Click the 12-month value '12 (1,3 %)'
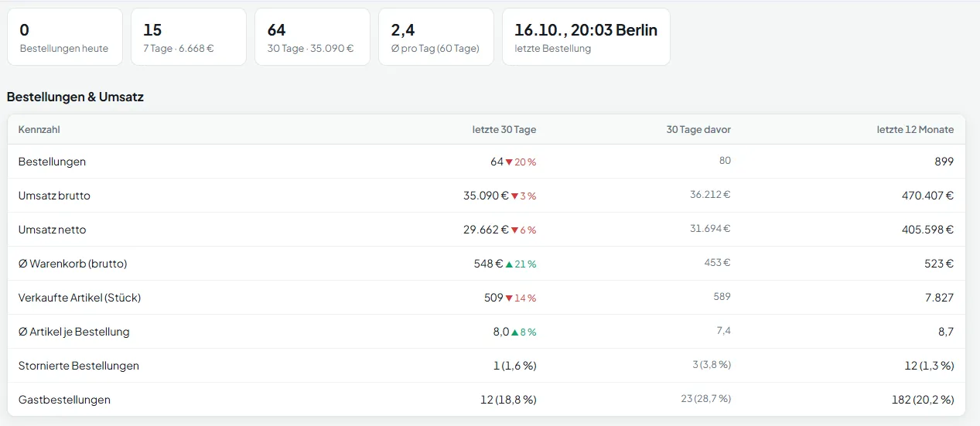The image size is (980, 426). tap(929, 366)
